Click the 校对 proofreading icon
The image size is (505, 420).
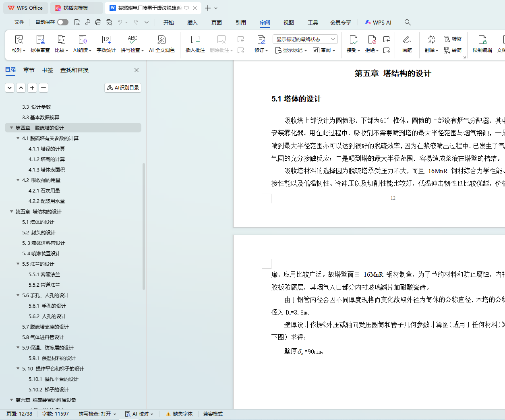point(19,39)
